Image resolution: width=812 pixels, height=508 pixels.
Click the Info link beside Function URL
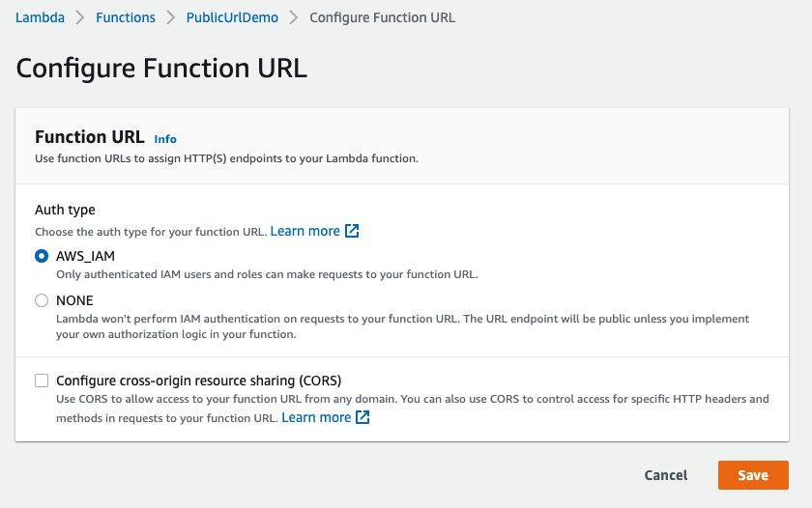pos(165,139)
